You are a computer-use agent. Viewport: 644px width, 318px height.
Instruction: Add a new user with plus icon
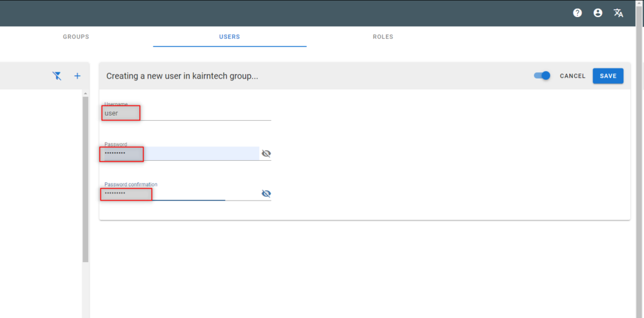(x=77, y=76)
